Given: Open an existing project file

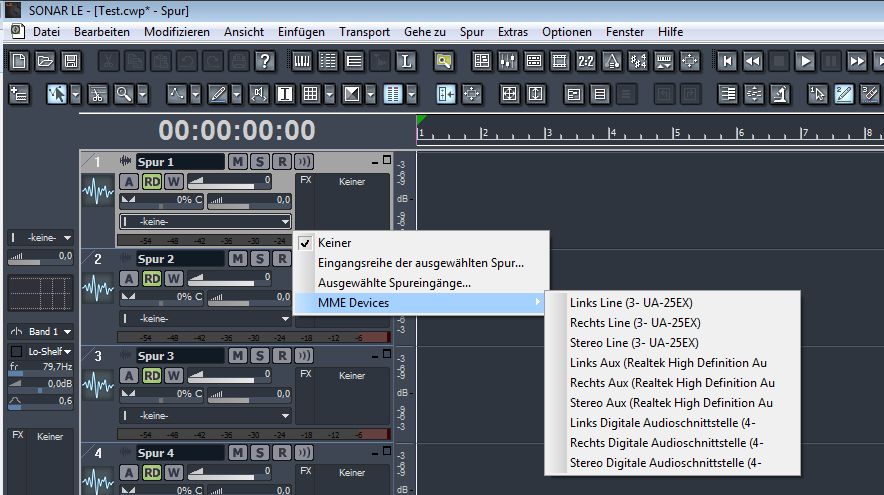Looking at the screenshot, I should (45, 61).
